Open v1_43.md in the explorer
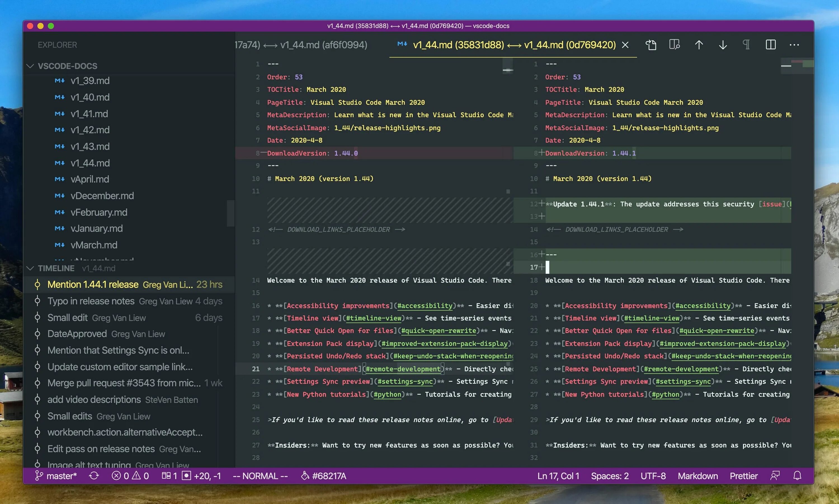Viewport: 839px width, 504px height. pyautogui.click(x=90, y=146)
